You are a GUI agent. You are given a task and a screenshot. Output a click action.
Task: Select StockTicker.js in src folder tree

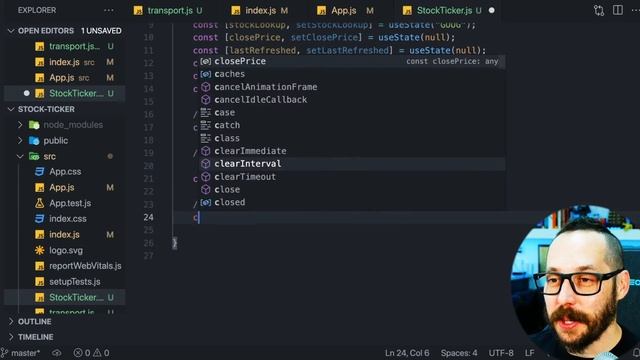64,298
